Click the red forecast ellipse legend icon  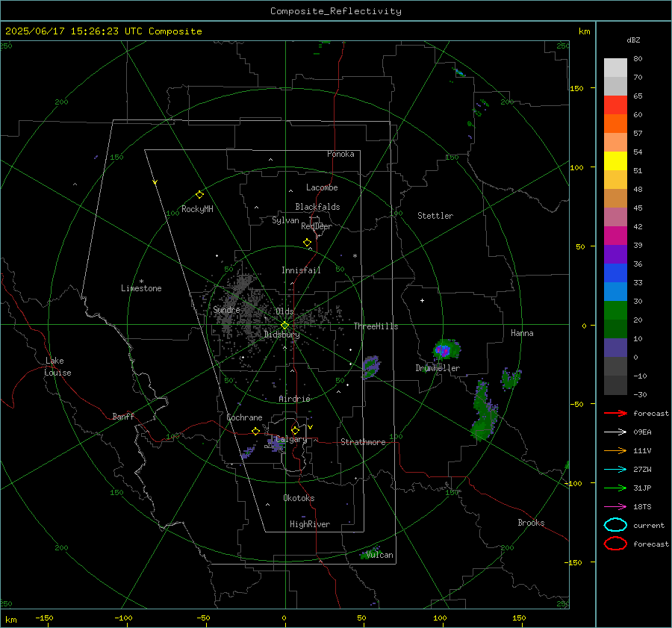(x=615, y=544)
